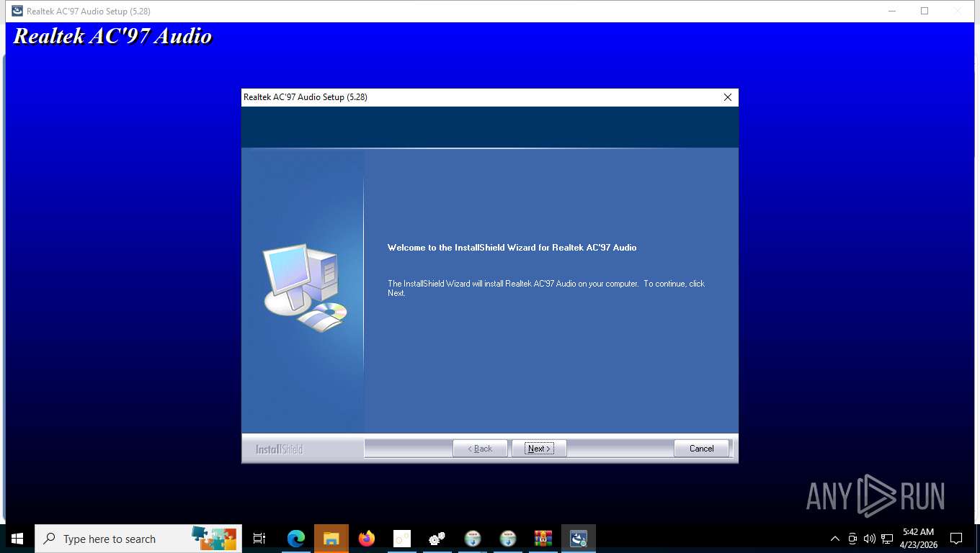Viewport: 980px width, 553px height.
Task: Click the camera tray icon
Action: 852,539
